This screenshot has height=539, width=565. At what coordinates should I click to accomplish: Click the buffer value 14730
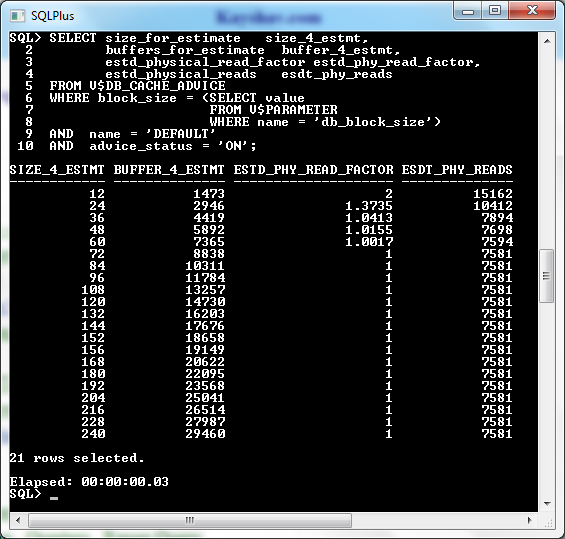click(205, 302)
